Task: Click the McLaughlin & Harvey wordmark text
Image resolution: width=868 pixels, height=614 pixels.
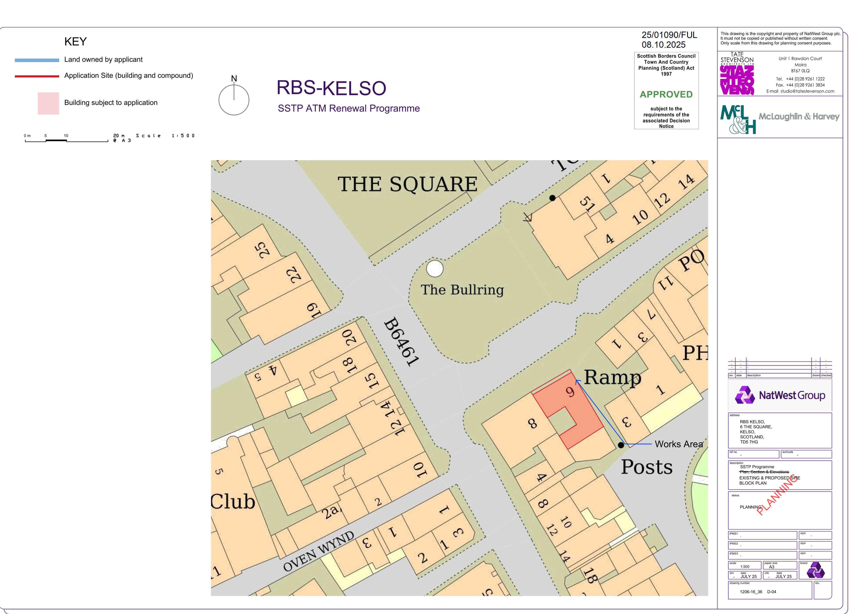Action: pyautogui.click(x=799, y=117)
